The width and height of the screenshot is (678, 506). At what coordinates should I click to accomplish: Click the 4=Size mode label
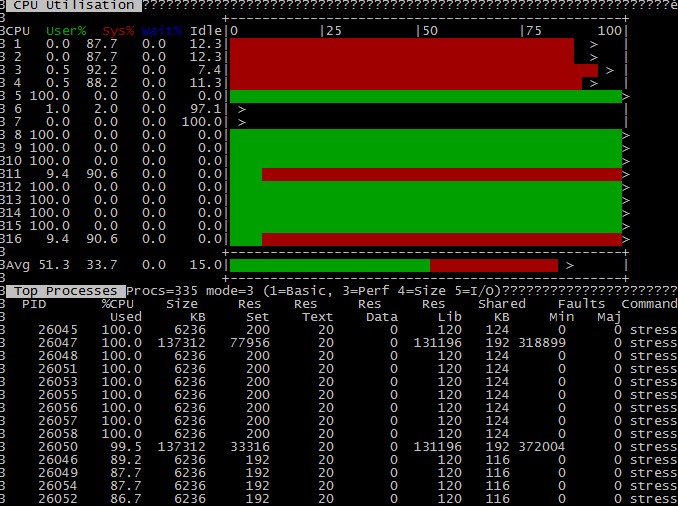422,291
